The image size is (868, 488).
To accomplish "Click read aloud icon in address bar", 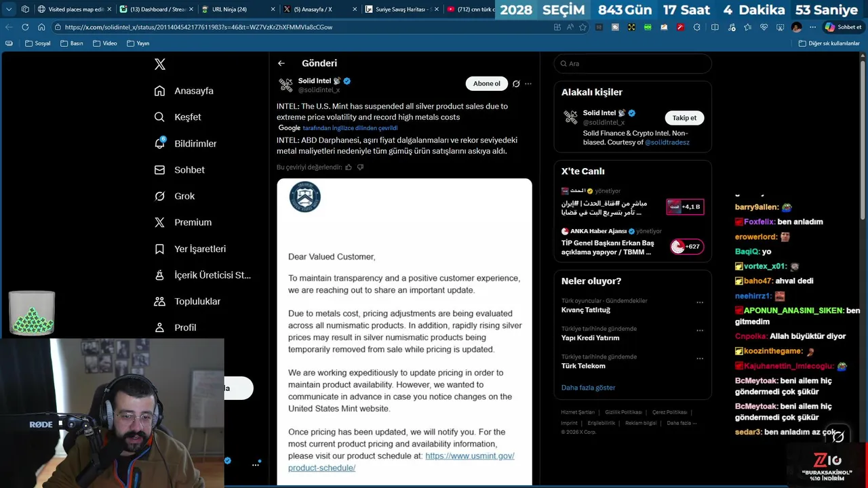I will pos(570,27).
